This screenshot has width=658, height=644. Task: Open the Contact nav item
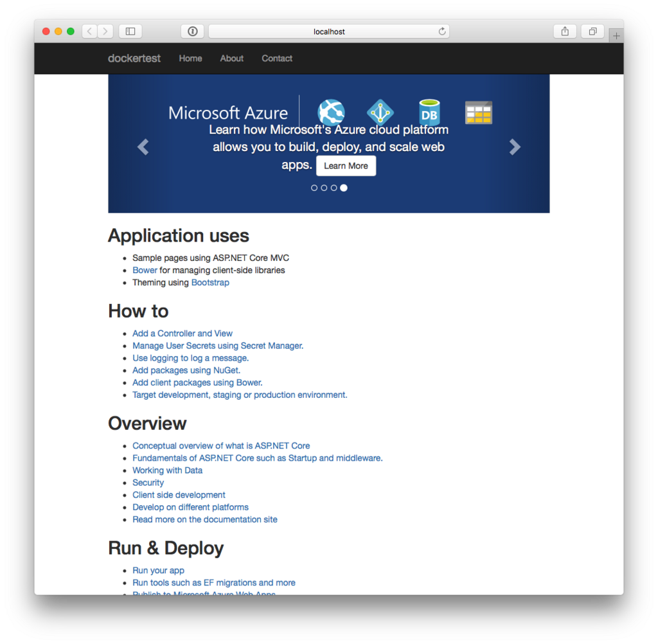click(277, 58)
